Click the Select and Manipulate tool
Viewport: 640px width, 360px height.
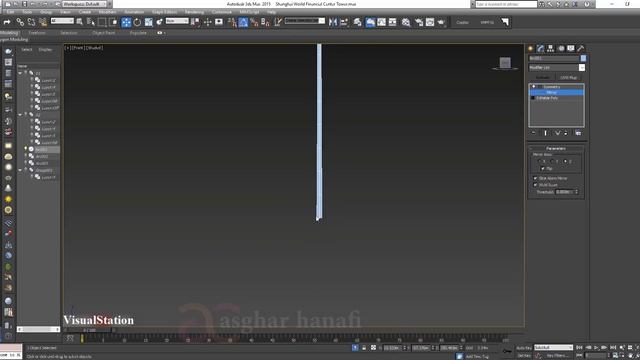point(208,22)
